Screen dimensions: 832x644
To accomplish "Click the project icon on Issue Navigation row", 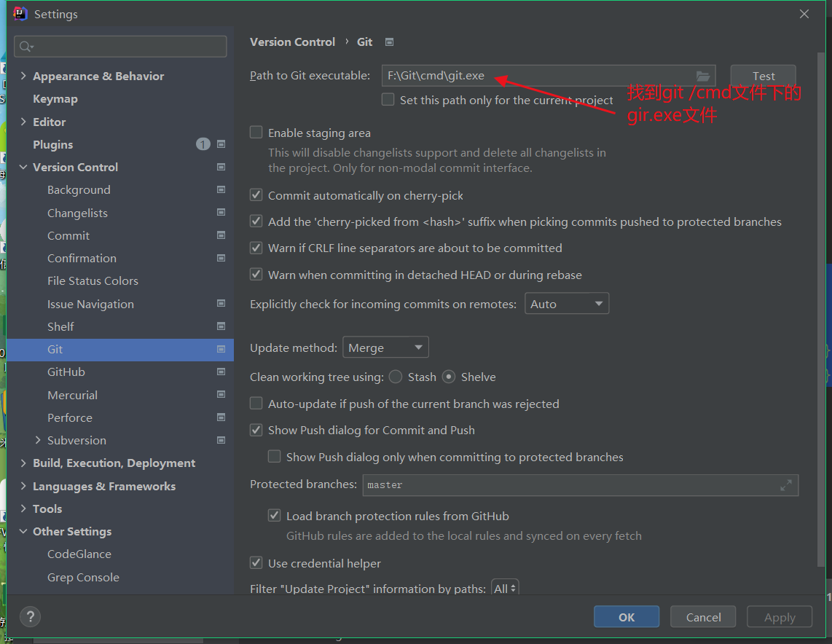I will pos(221,304).
